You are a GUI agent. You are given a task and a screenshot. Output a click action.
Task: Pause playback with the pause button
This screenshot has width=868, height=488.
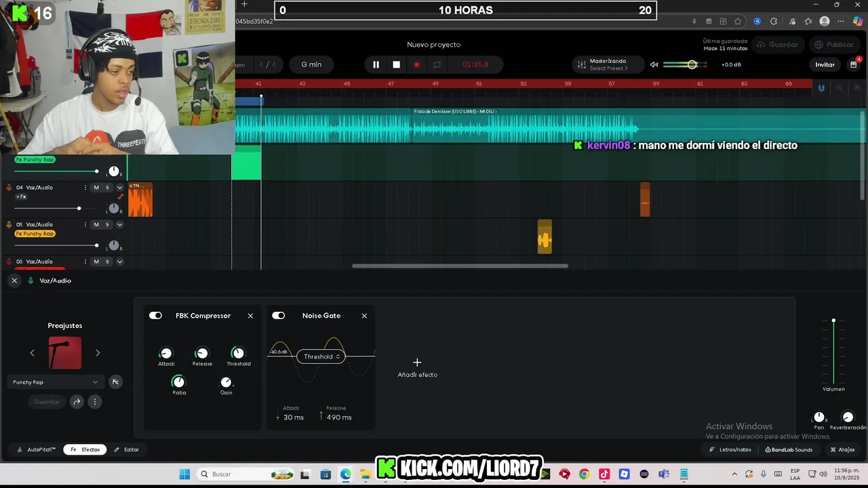pyautogui.click(x=376, y=64)
